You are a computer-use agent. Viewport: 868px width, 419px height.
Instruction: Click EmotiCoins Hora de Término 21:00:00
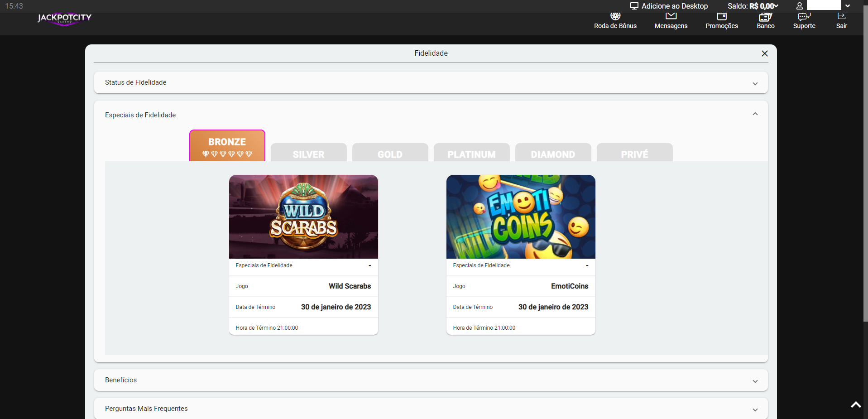484,328
